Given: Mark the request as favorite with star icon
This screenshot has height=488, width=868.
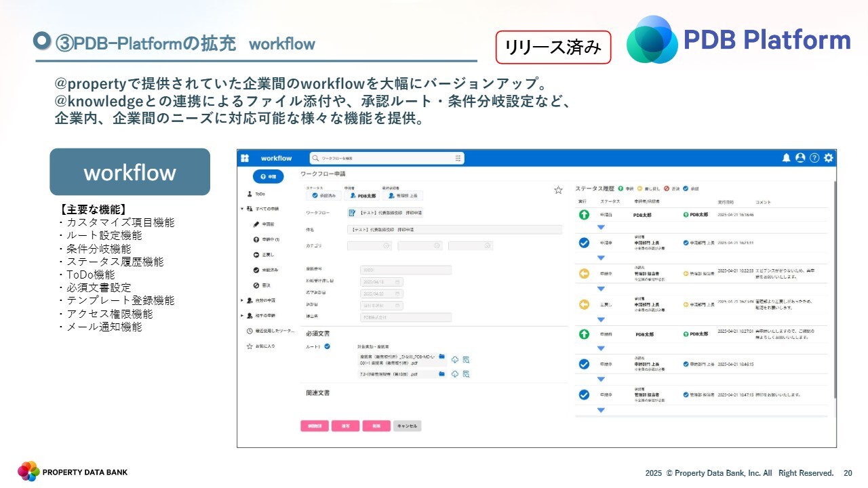Looking at the screenshot, I should 558,190.
